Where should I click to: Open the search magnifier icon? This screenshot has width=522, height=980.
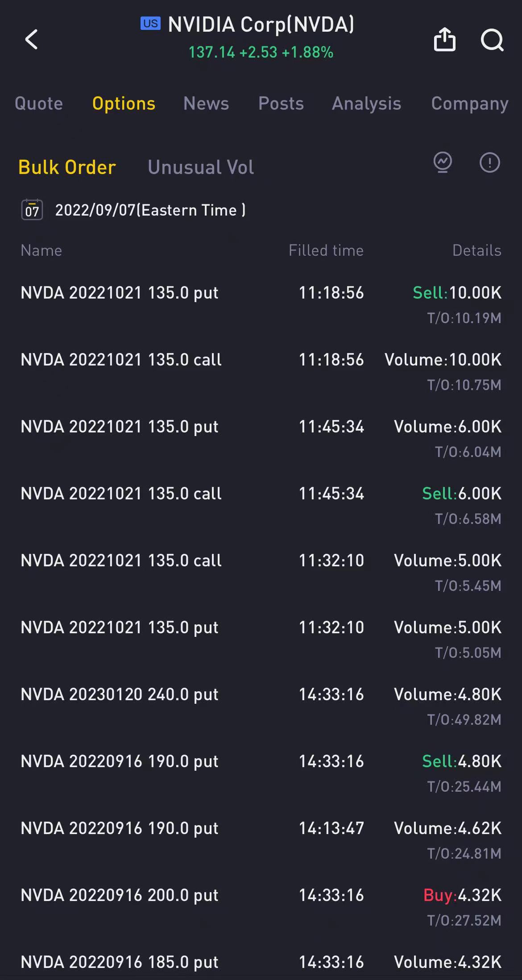click(x=492, y=40)
